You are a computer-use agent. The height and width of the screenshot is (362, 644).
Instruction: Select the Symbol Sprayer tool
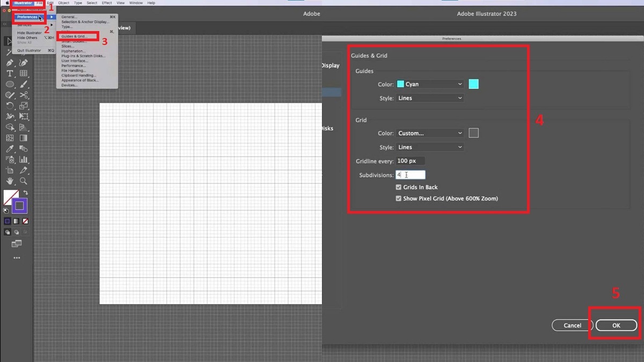[x=10, y=159]
